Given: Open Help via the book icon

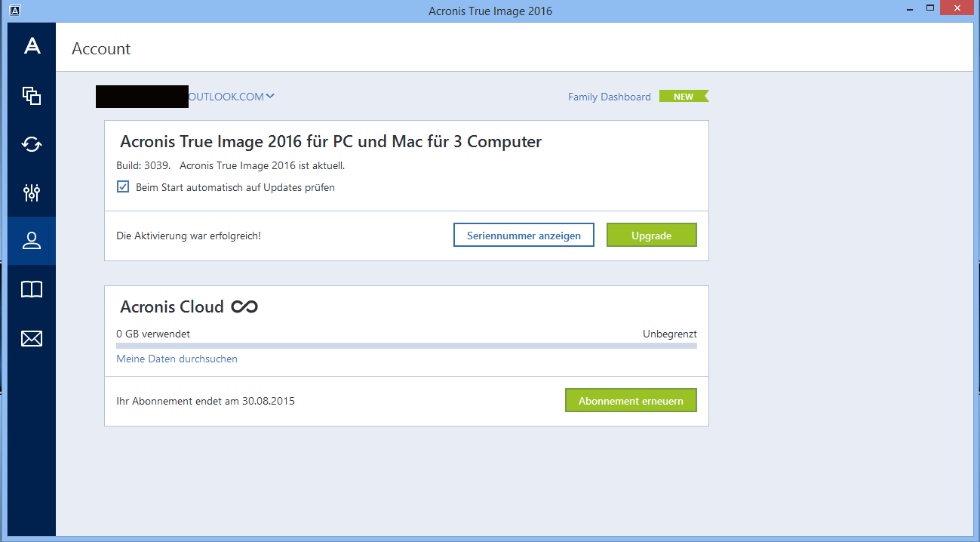Looking at the screenshot, I should click(32, 290).
